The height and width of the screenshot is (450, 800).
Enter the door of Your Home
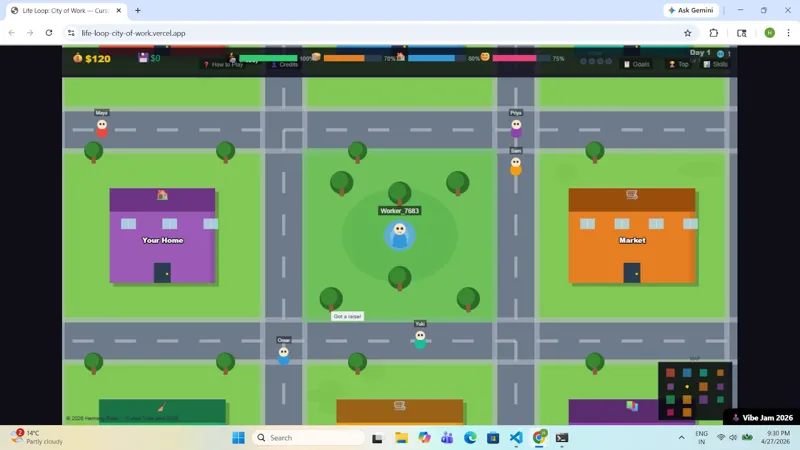tap(162, 272)
